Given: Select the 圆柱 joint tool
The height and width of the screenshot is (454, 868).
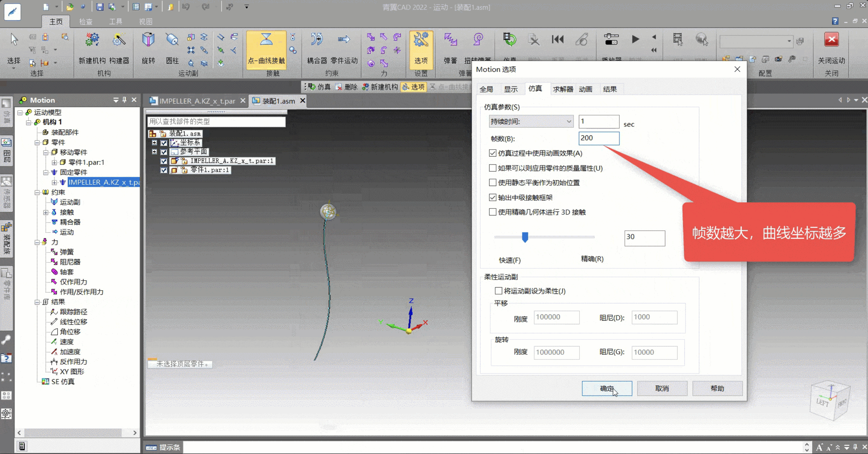Looking at the screenshot, I should point(172,40).
